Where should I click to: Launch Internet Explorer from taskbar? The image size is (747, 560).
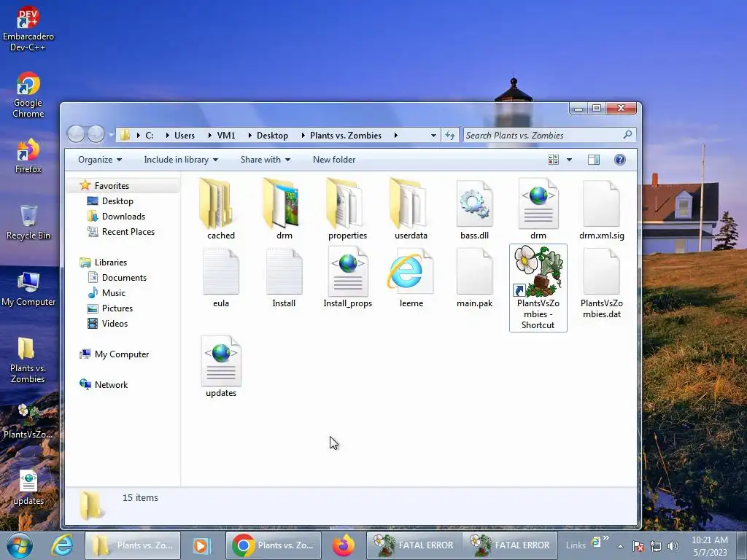tap(63, 545)
